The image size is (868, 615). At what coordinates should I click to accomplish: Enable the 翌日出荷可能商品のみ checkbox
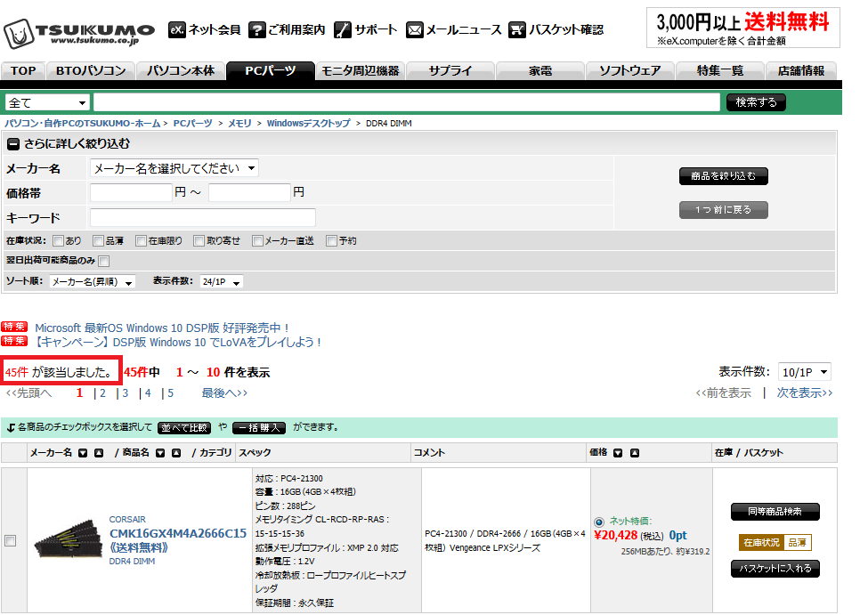click(x=104, y=261)
